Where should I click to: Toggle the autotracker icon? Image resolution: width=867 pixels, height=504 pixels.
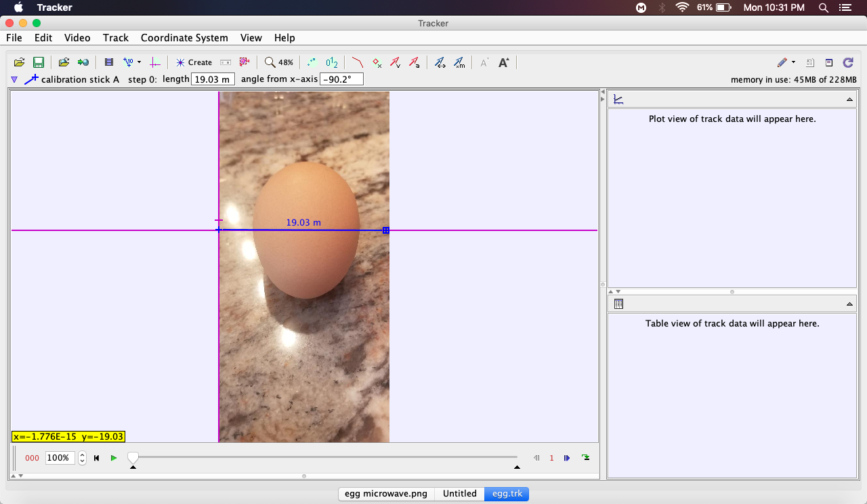point(245,62)
